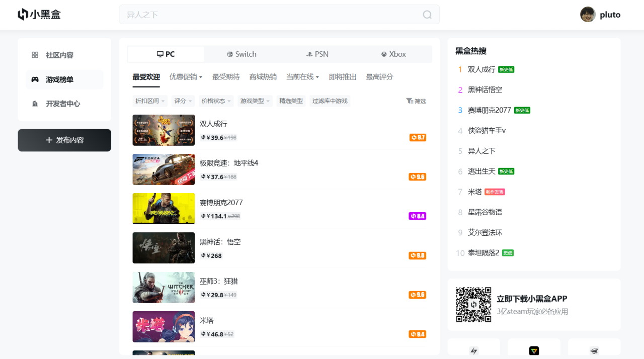Open 艾尔登法环 in the hot search list
644x359 pixels.
click(485, 233)
